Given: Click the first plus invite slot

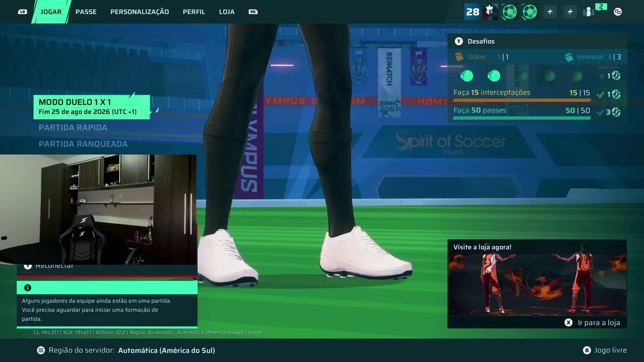Looking at the screenshot, I should [x=550, y=12].
